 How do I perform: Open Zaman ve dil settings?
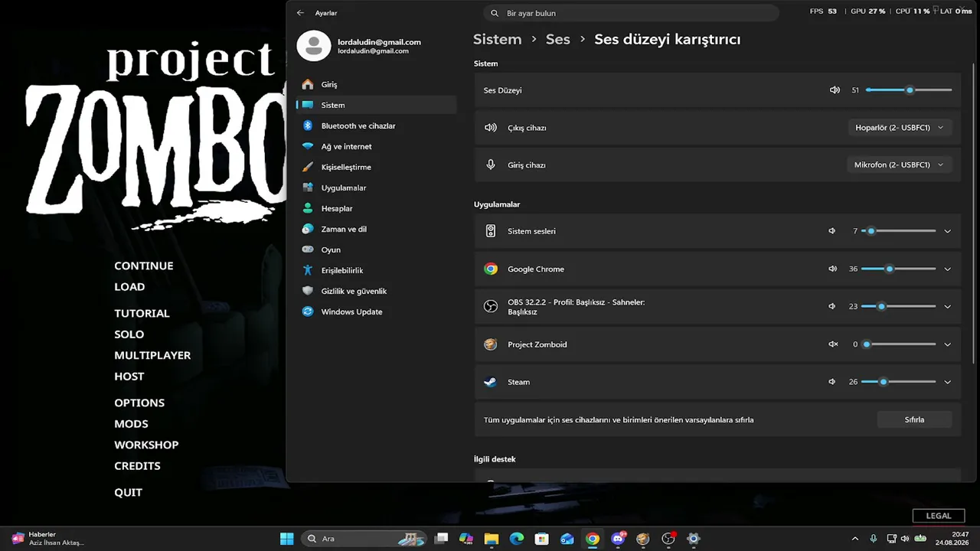point(376,229)
